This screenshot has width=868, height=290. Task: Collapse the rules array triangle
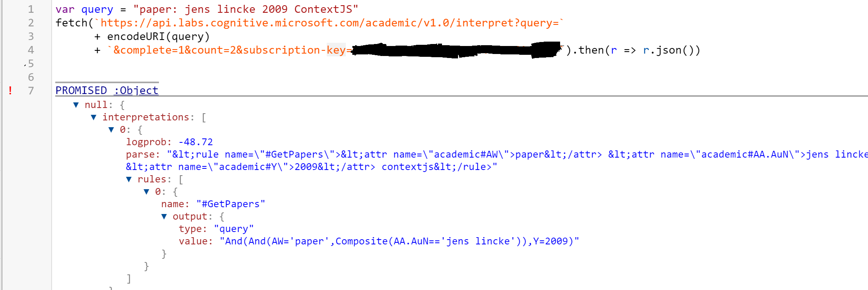[129, 179]
